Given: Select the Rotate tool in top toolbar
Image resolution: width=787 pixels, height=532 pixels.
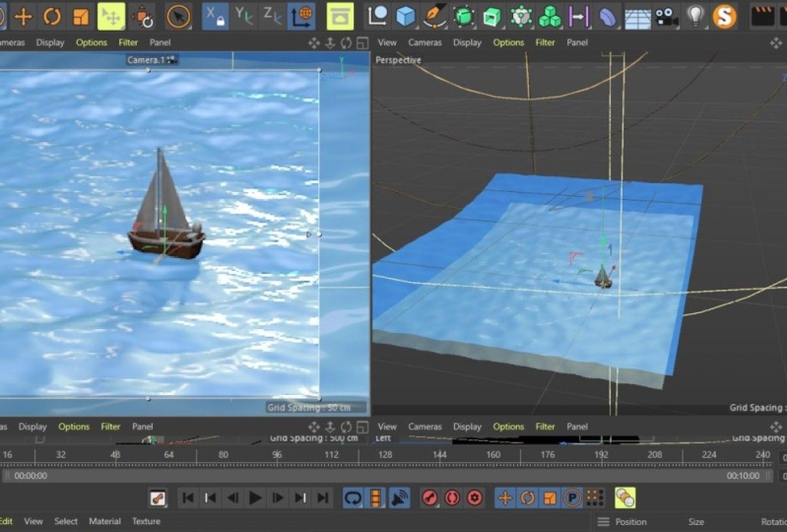Looking at the screenshot, I should click(x=51, y=16).
